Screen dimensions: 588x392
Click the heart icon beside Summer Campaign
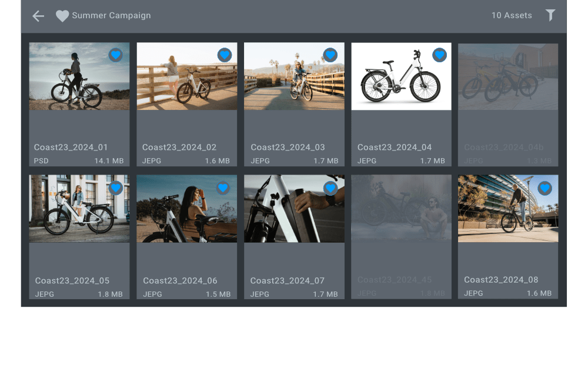62,16
